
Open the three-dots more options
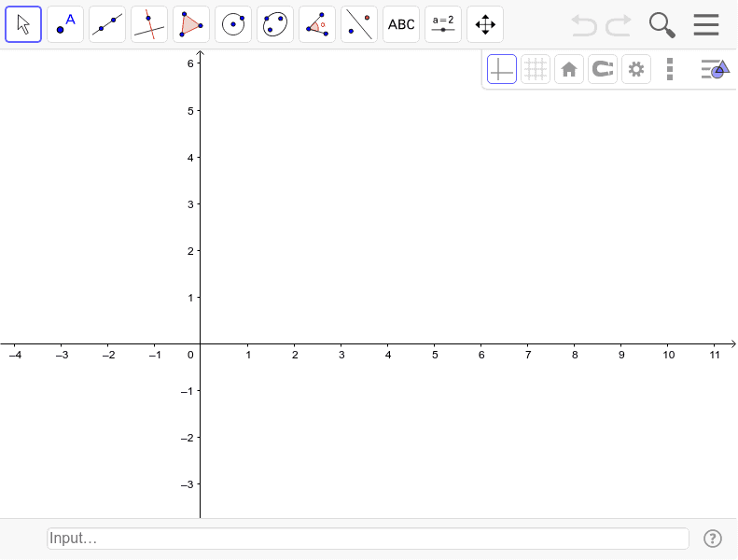pos(670,69)
